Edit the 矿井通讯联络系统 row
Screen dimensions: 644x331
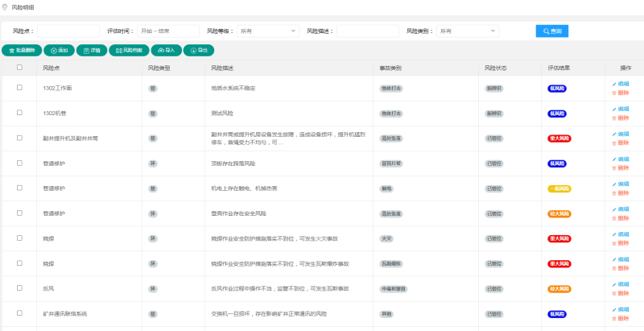(x=621, y=309)
